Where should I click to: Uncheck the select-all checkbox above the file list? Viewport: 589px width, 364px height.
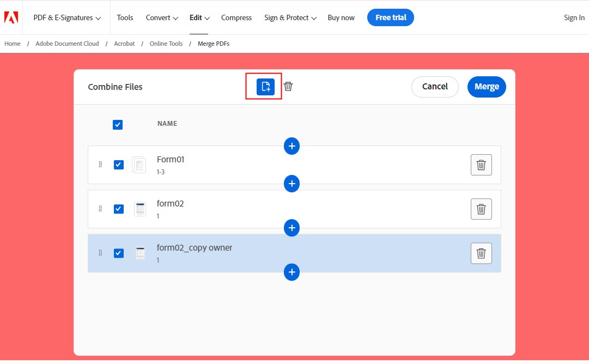pyautogui.click(x=118, y=124)
